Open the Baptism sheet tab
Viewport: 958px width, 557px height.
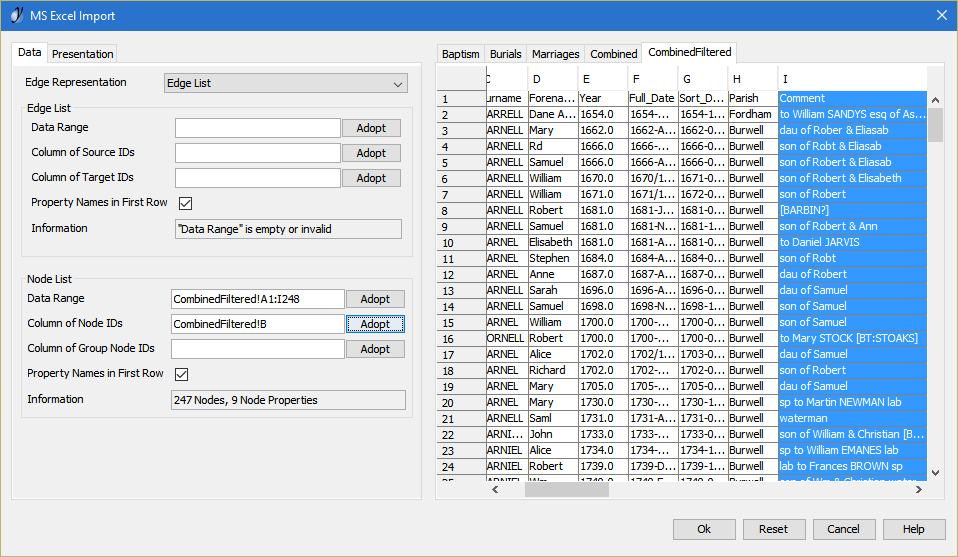(x=461, y=54)
